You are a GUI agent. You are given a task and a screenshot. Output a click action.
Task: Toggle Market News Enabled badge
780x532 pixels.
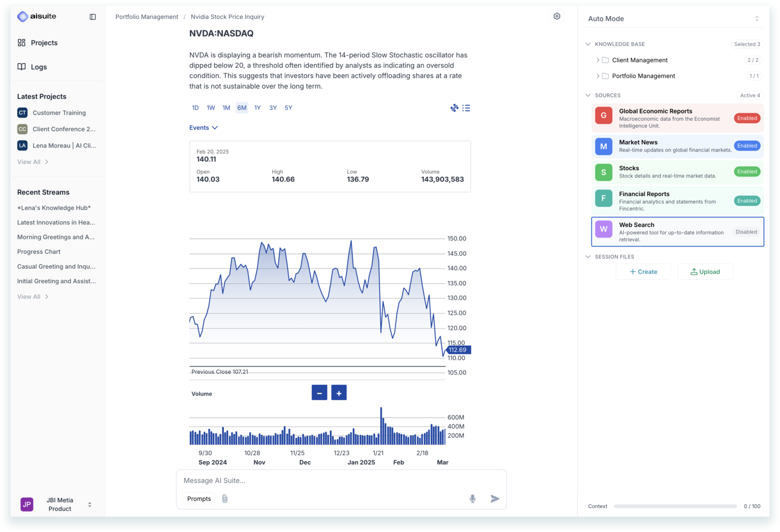click(747, 146)
